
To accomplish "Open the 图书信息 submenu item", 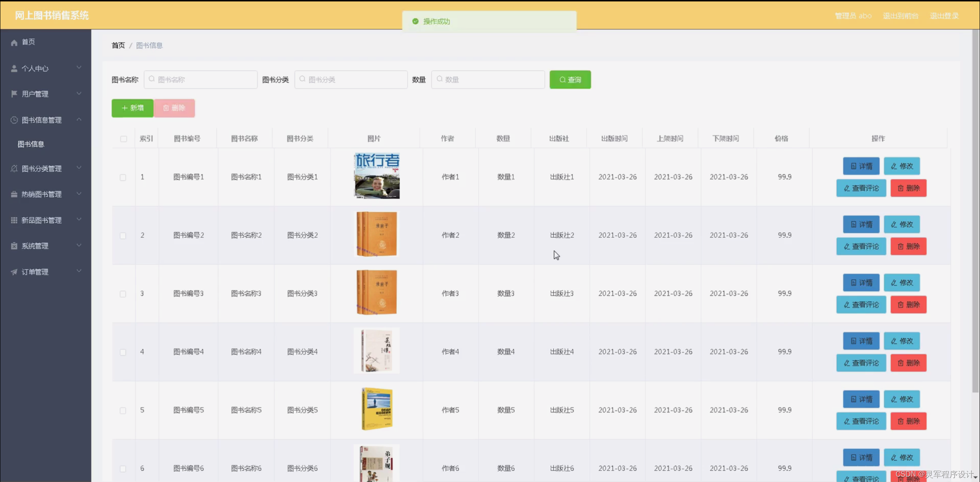I will [31, 144].
